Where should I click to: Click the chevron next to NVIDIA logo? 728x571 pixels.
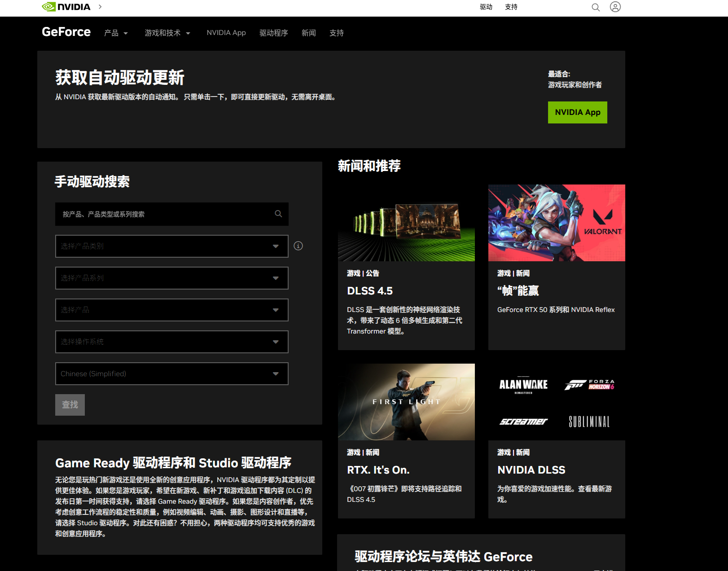[x=100, y=7]
